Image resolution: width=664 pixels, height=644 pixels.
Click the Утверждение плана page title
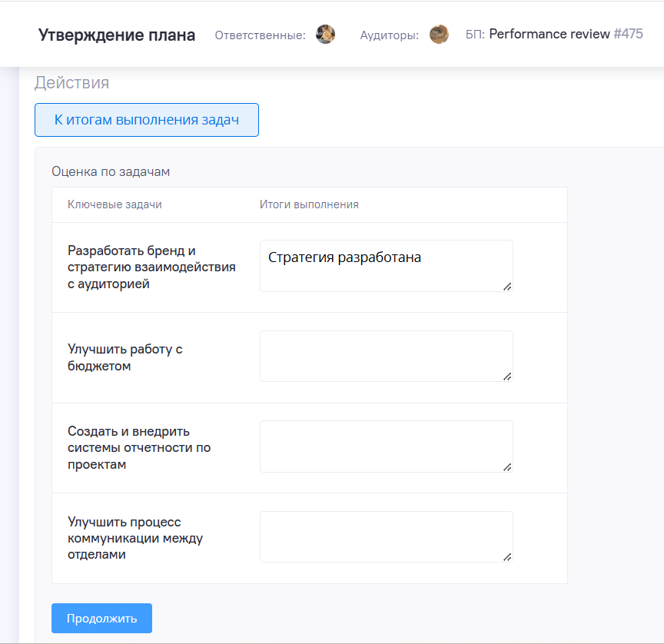click(x=116, y=35)
